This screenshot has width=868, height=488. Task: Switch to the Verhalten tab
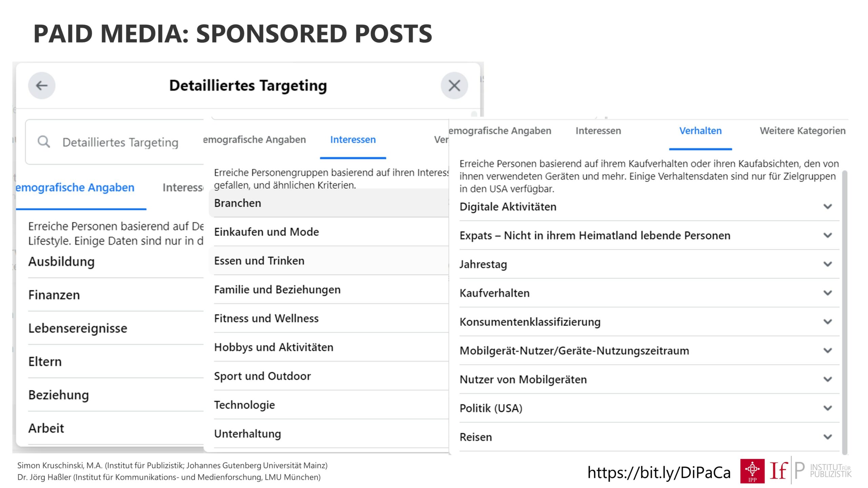[700, 131]
